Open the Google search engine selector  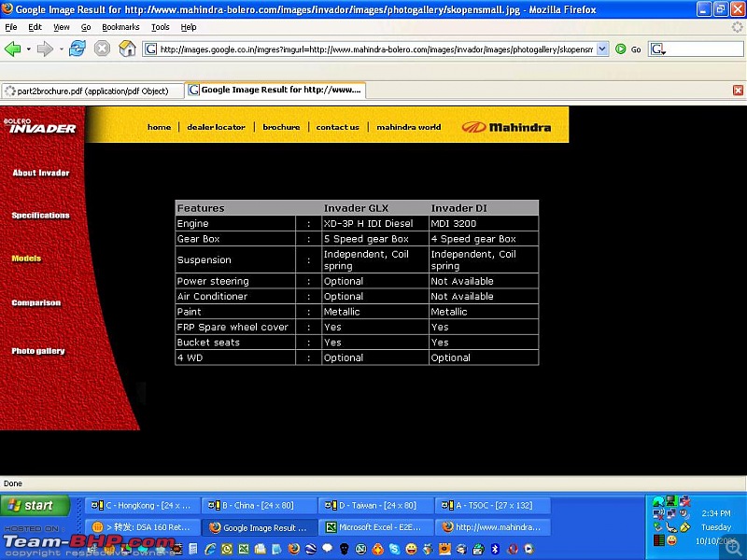658,49
